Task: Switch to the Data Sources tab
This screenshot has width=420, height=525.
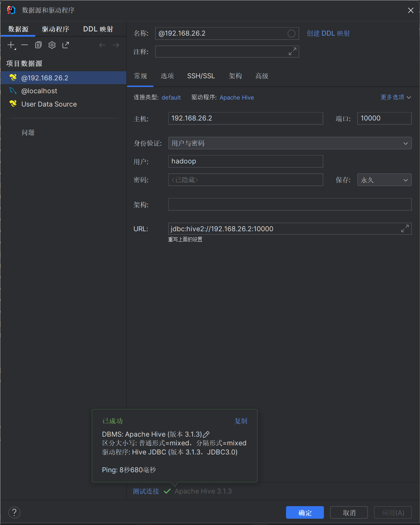Action: [18, 29]
